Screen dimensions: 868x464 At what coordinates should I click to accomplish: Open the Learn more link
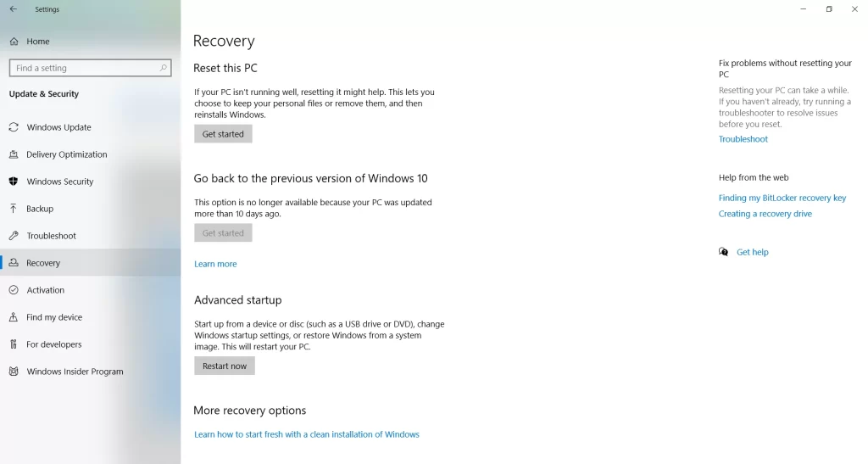click(x=215, y=264)
